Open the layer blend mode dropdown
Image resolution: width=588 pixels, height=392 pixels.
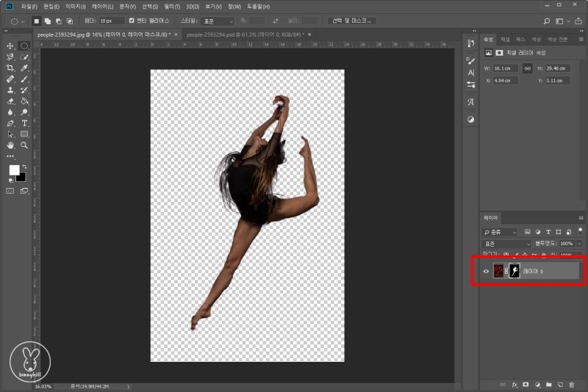click(x=506, y=243)
